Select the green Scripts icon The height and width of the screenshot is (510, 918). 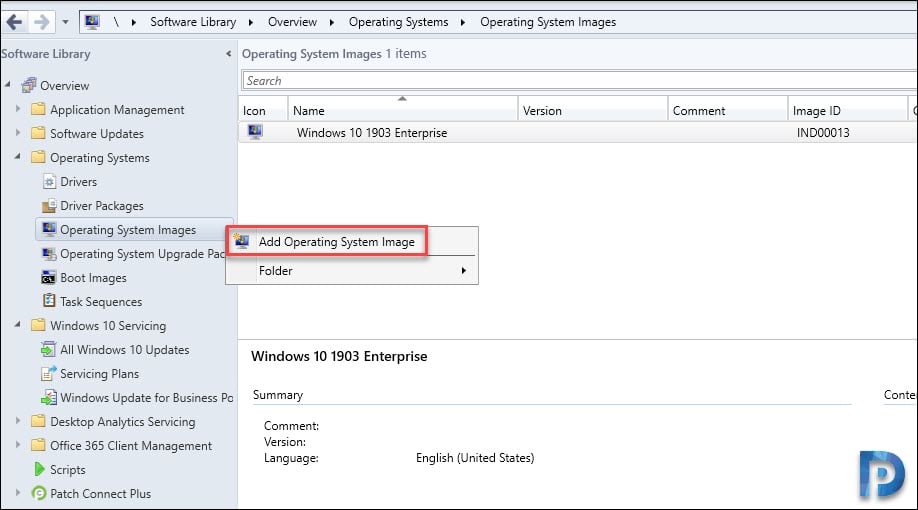[x=39, y=469]
